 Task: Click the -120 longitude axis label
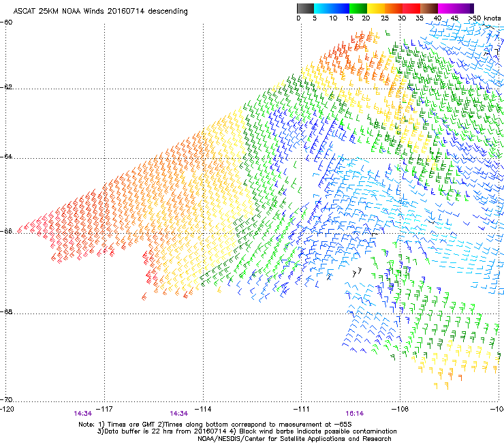(7, 409)
